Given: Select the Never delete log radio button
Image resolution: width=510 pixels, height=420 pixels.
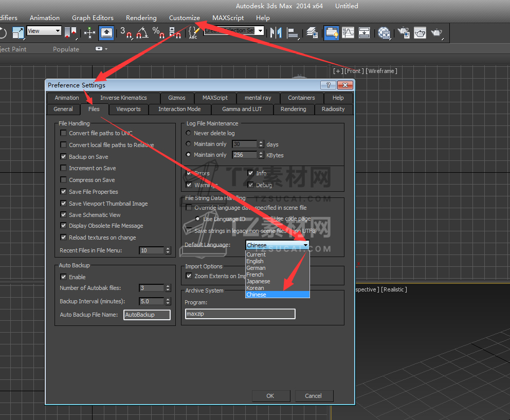Looking at the screenshot, I should pyautogui.click(x=188, y=133).
